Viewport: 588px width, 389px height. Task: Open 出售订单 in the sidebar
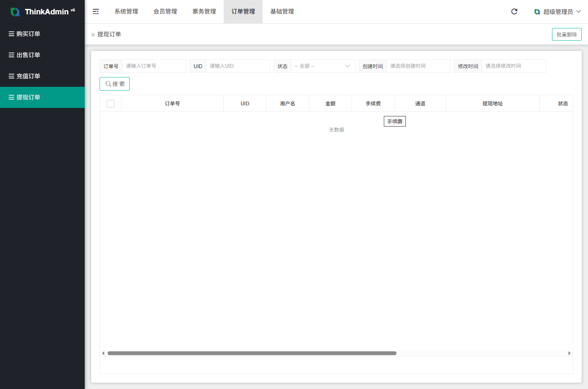(42, 55)
